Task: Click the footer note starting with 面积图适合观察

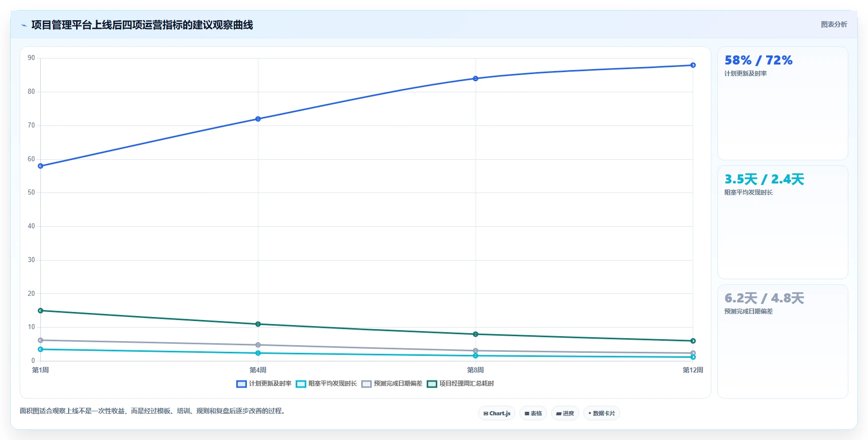Action: tap(154, 411)
